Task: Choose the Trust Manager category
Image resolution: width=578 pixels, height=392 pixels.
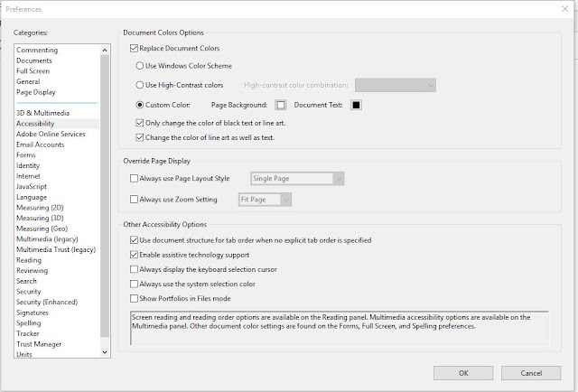Action: (39, 344)
